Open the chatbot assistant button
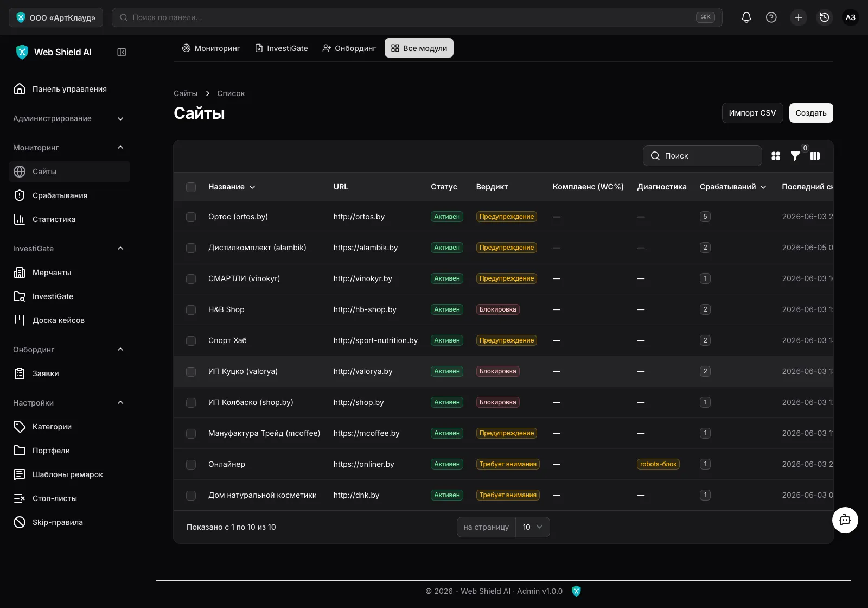Image resolution: width=868 pixels, height=608 pixels. click(845, 520)
